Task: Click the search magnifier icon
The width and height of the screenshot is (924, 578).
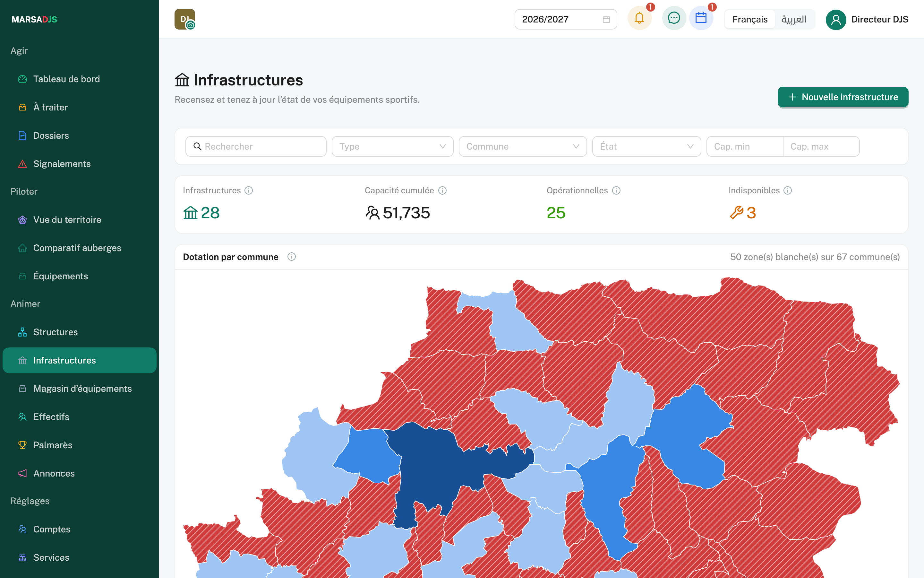Action: click(197, 146)
